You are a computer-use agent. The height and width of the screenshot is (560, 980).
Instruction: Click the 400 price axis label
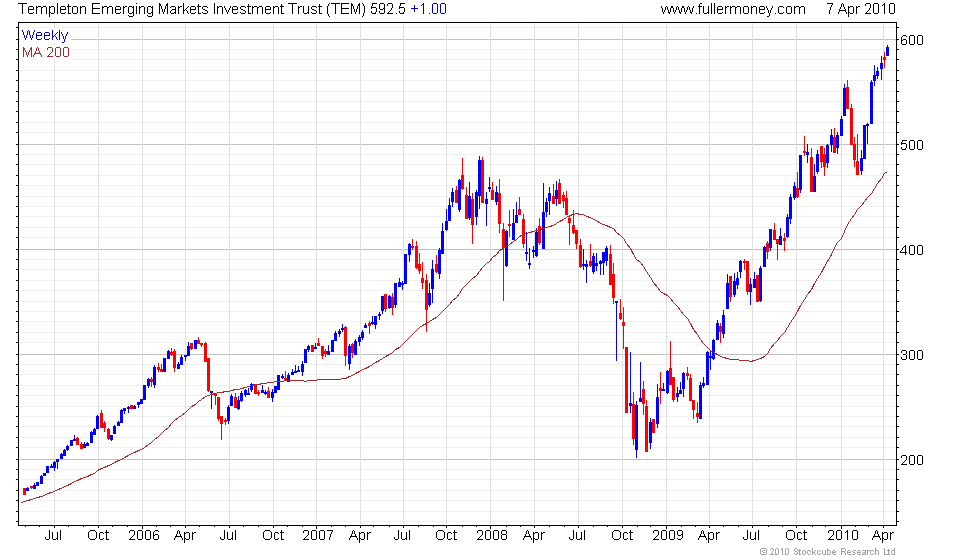(x=911, y=250)
